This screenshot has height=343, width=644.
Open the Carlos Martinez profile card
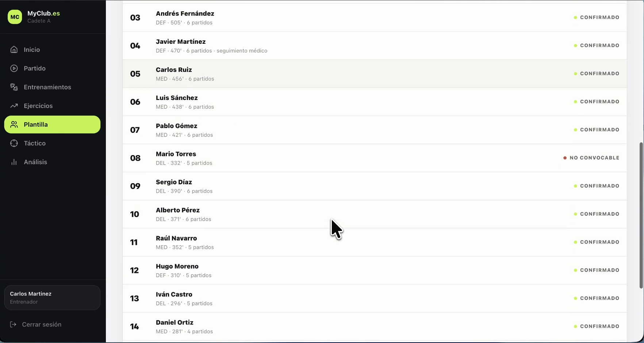tap(52, 298)
